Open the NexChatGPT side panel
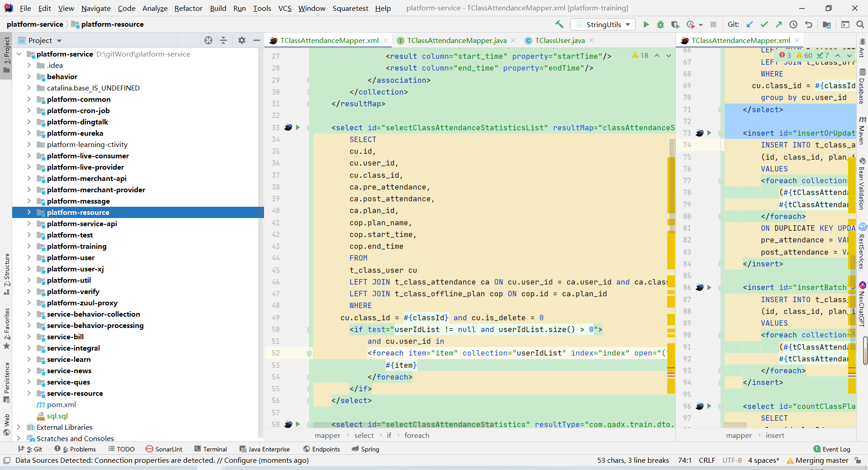 (x=862, y=304)
